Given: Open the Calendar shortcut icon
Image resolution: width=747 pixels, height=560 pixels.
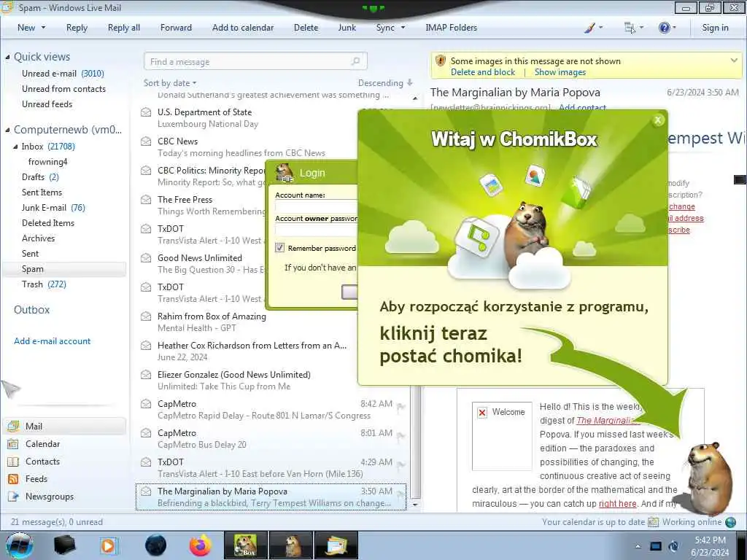Looking at the screenshot, I should (13, 444).
